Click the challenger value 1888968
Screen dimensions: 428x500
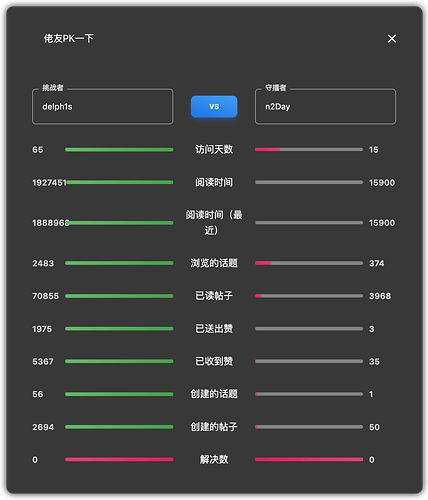pyautogui.click(x=51, y=223)
